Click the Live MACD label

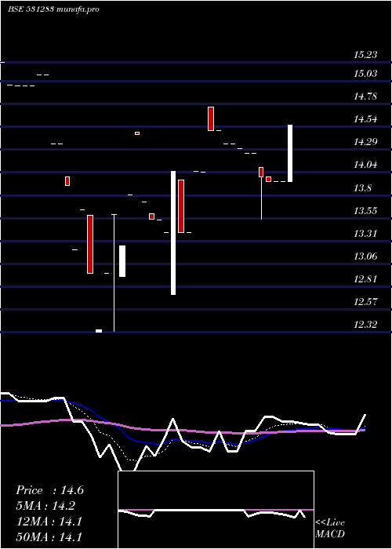tap(330, 528)
